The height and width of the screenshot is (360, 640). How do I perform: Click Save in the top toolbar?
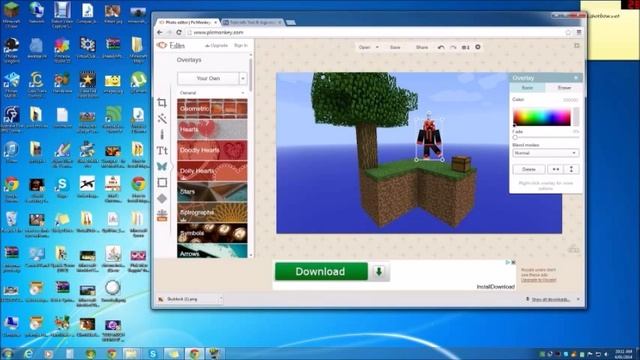395,47
